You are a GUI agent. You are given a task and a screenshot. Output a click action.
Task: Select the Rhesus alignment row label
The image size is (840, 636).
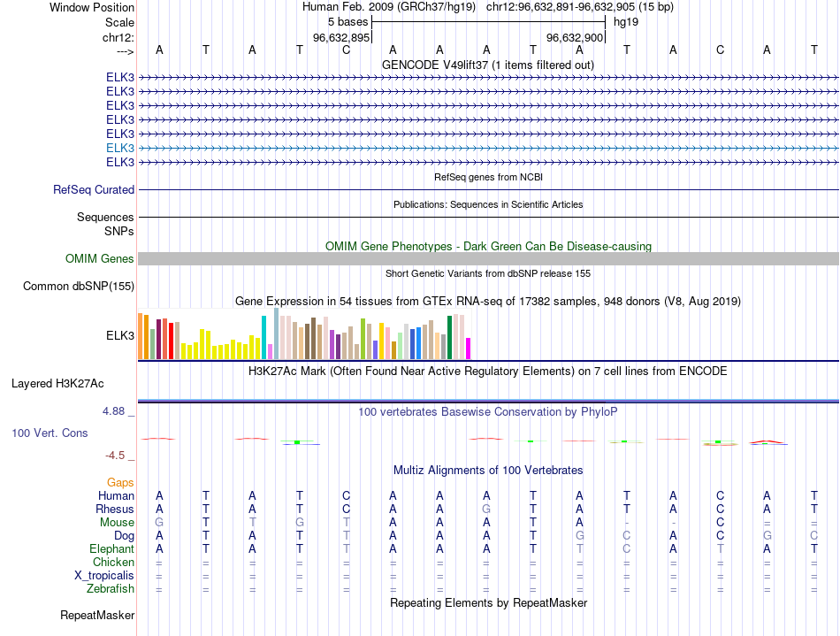115,509
